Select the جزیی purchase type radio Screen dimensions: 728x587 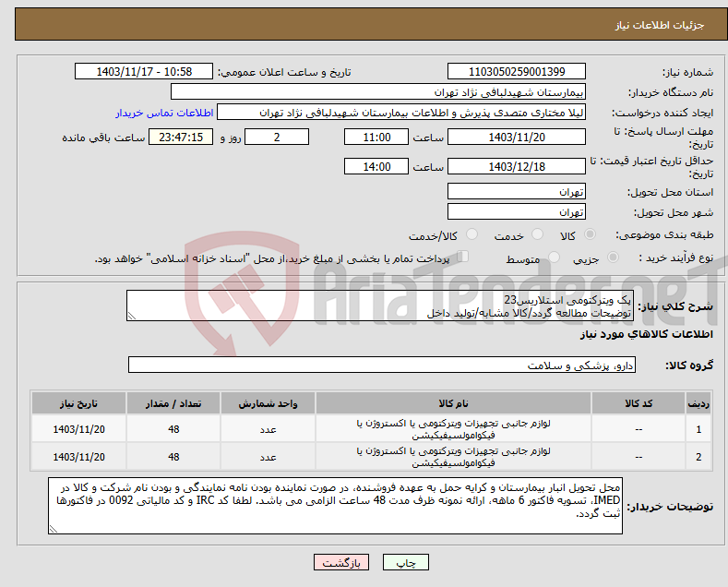613,257
